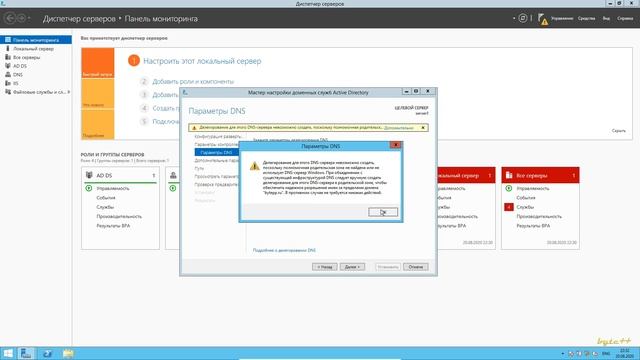Click the Далее button in AD wizard
640x360 pixels.
[x=352, y=267]
